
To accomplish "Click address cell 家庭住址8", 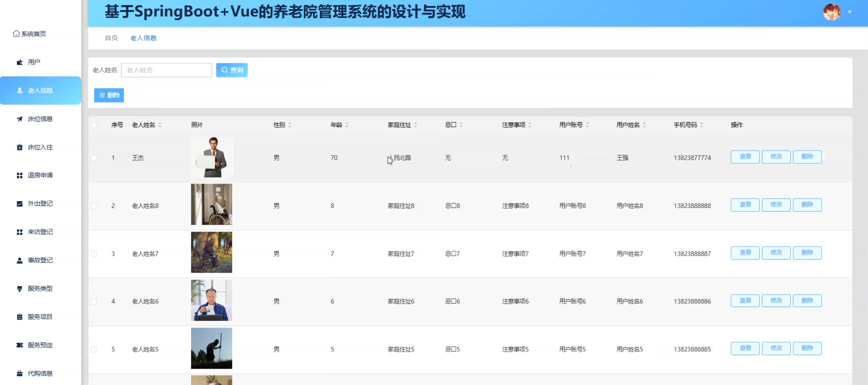I will point(401,206).
